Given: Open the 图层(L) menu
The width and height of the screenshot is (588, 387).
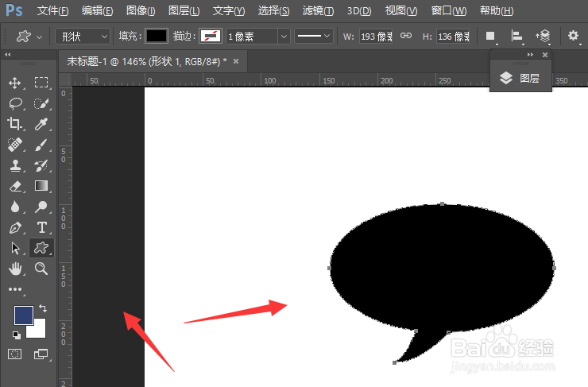Looking at the screenshot, I should 184,11.
